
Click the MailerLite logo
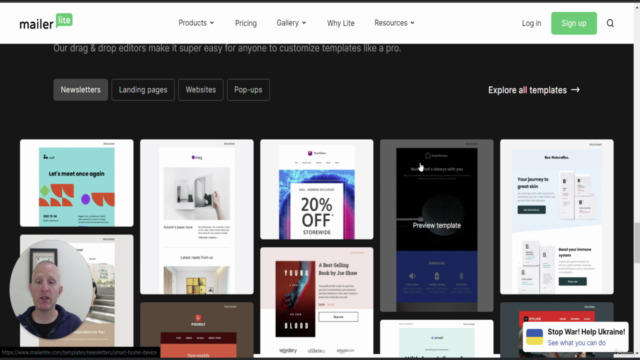[x=46, y=22]
